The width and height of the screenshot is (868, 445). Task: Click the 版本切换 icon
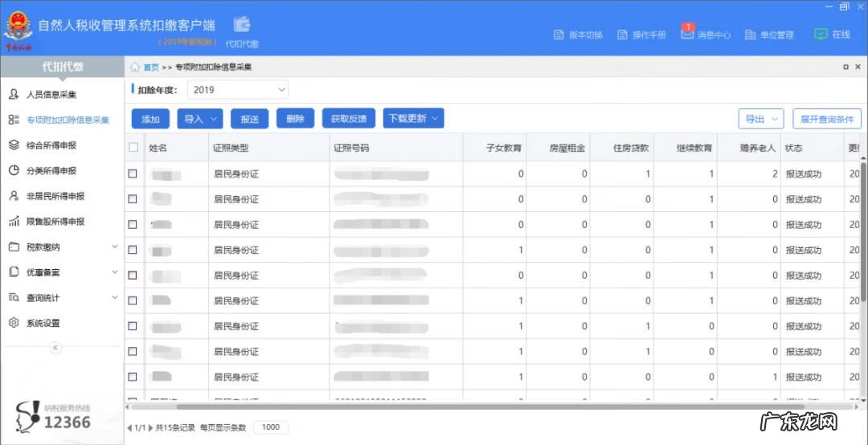[x=559, y=35]
